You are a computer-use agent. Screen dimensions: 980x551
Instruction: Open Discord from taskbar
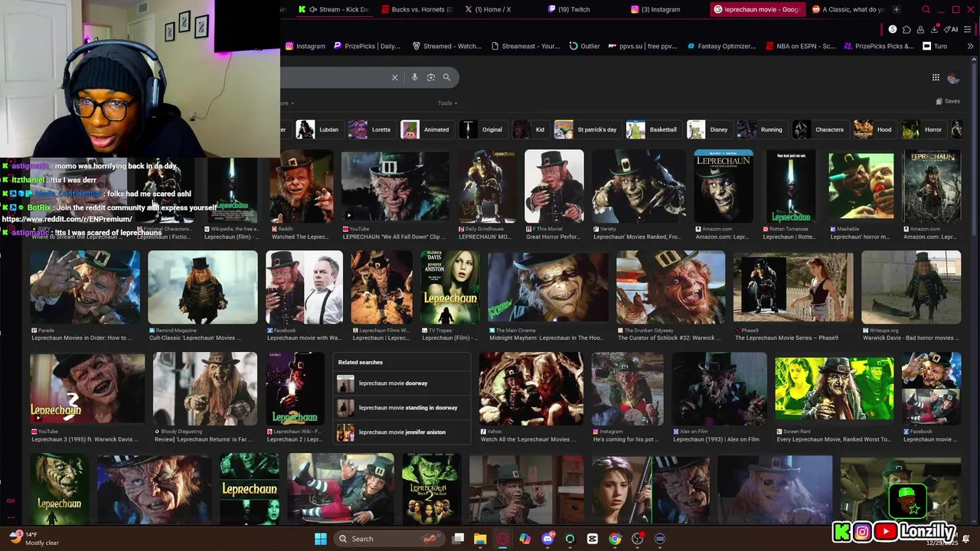547,539
